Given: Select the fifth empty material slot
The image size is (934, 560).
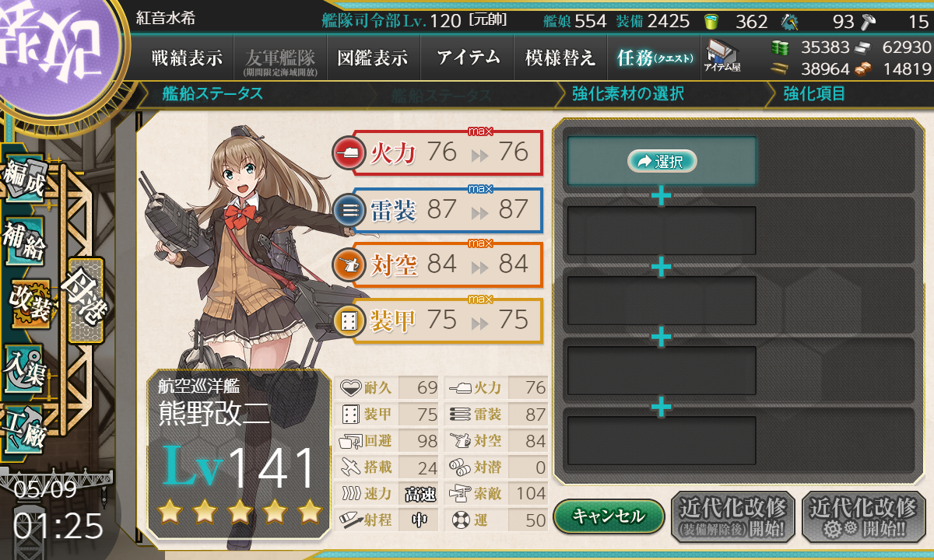Looking at the screenshot, I should 662,441.
